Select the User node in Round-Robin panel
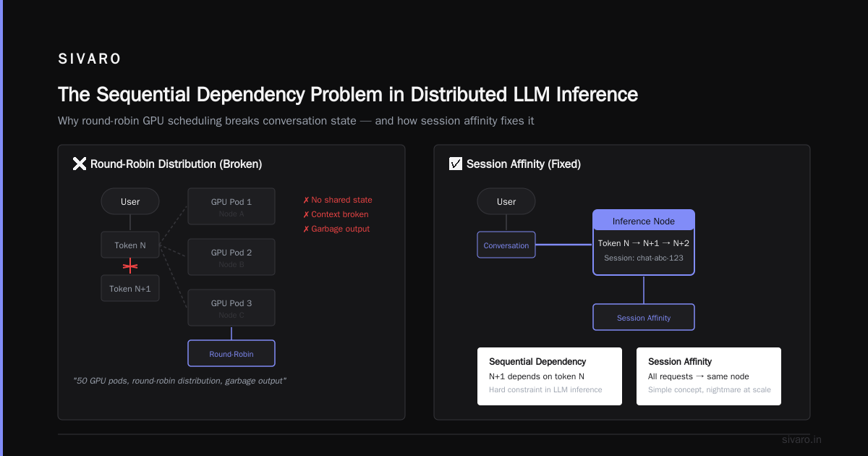This screenshot has height=456, width=868. tap(130, 201)
